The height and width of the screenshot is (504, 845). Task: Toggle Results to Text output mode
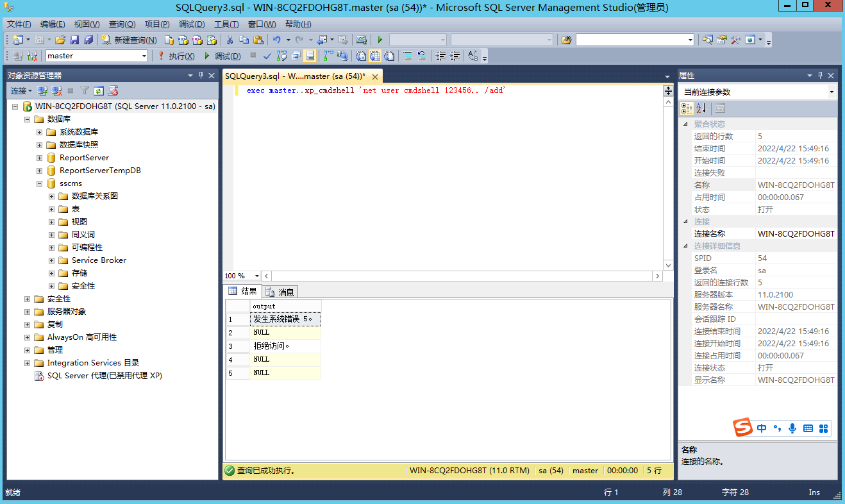pyautogui.click(x=360, y=56)
